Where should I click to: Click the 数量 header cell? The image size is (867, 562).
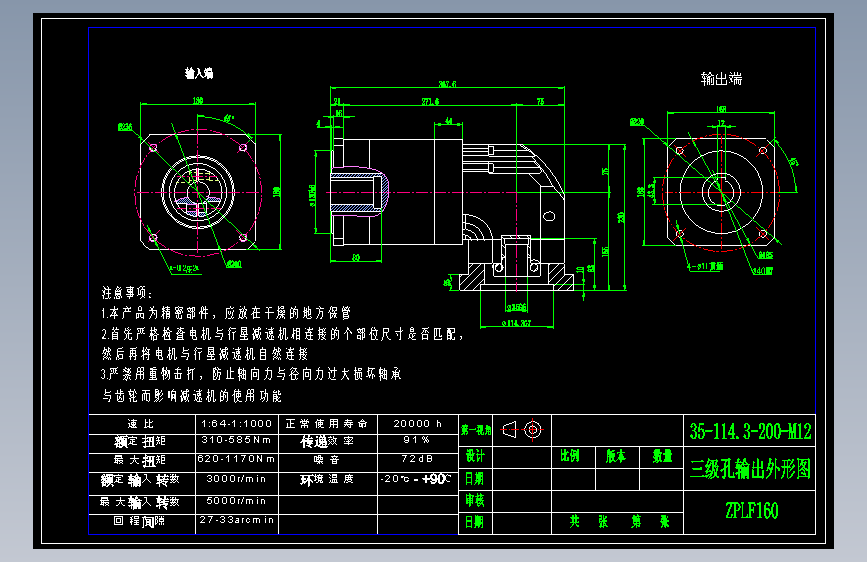tap(662, 456)
